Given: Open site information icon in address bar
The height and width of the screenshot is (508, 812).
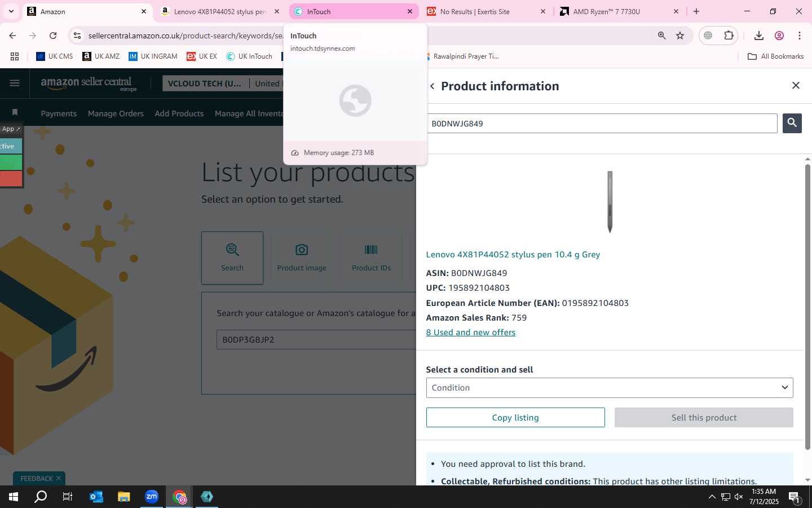Looking at the screenshot, I should (x=77, y=36).
